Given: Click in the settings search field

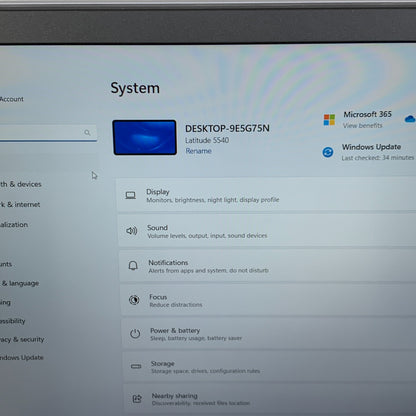Looking at the screenshot, I should 47,133.
